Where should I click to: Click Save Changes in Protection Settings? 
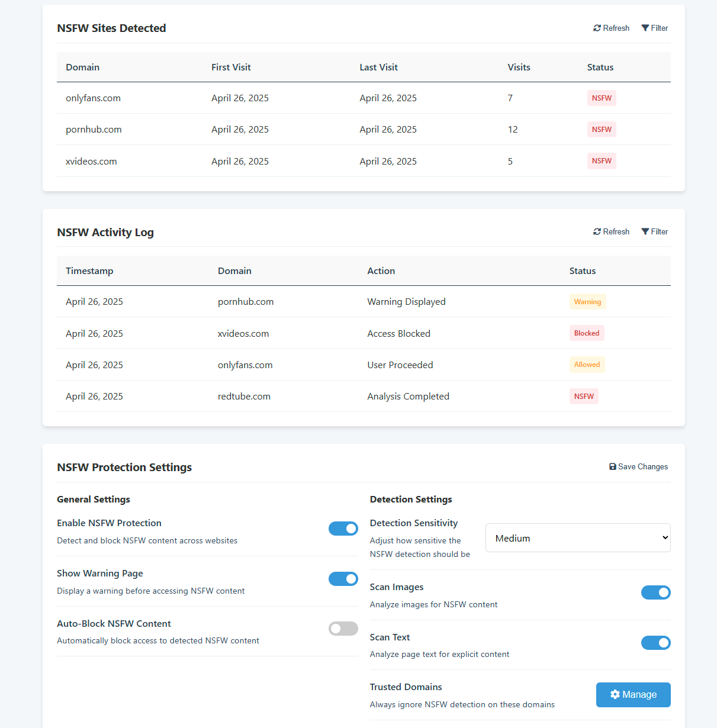coord(638,466)
